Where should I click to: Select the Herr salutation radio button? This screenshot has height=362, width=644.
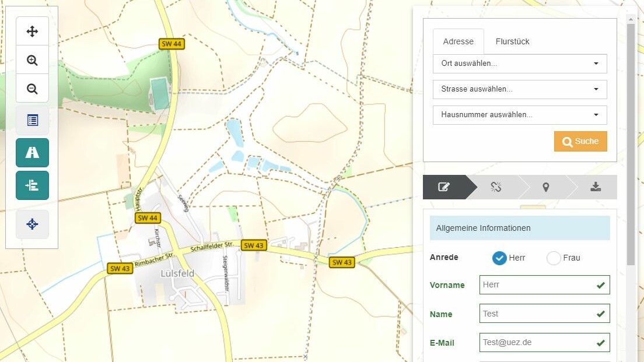(x=499, y=258)
